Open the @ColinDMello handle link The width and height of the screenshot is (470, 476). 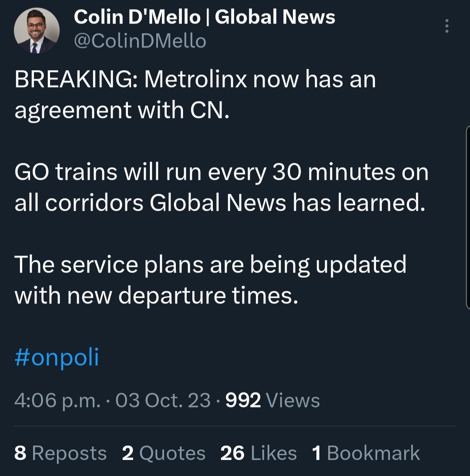coord(140,41)
